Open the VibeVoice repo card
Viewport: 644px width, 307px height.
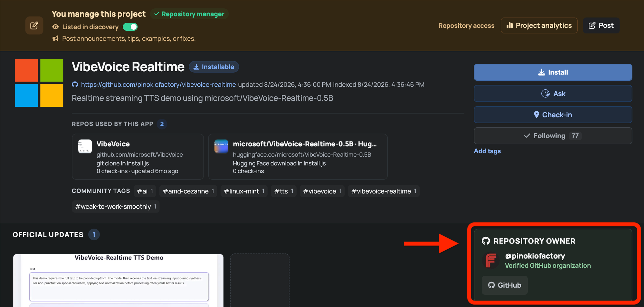point(138,157)
